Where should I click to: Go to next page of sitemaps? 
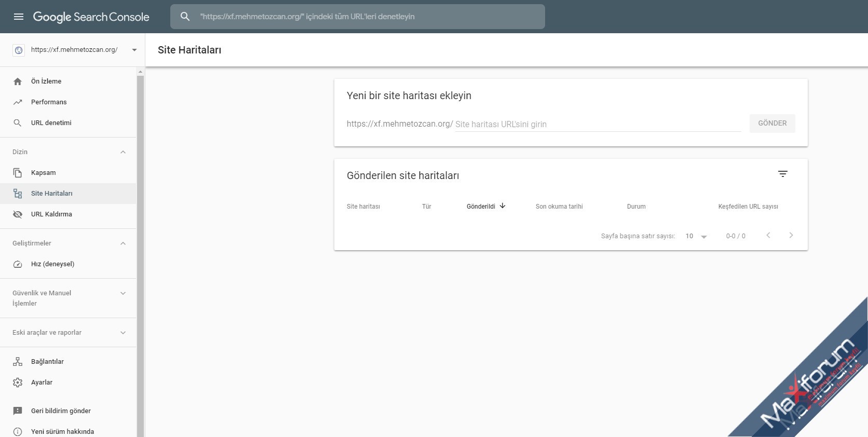[x=791, y=236]
